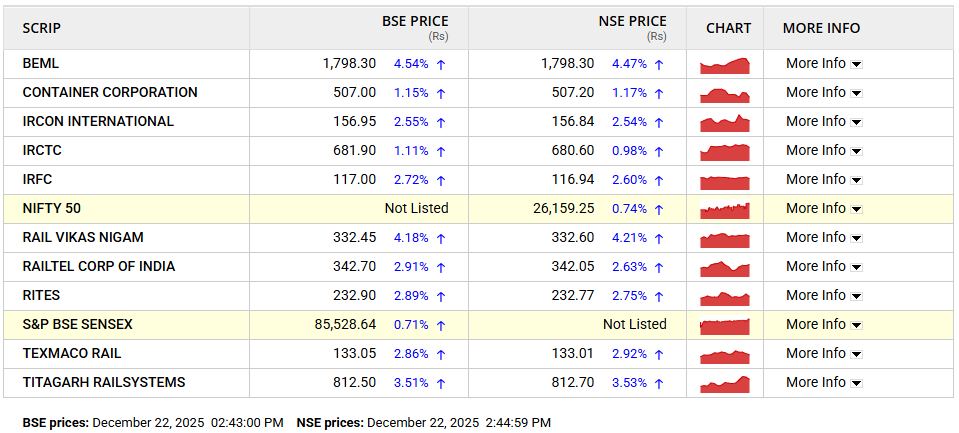Select Sensex value 85,528.64

pos(346,324)
